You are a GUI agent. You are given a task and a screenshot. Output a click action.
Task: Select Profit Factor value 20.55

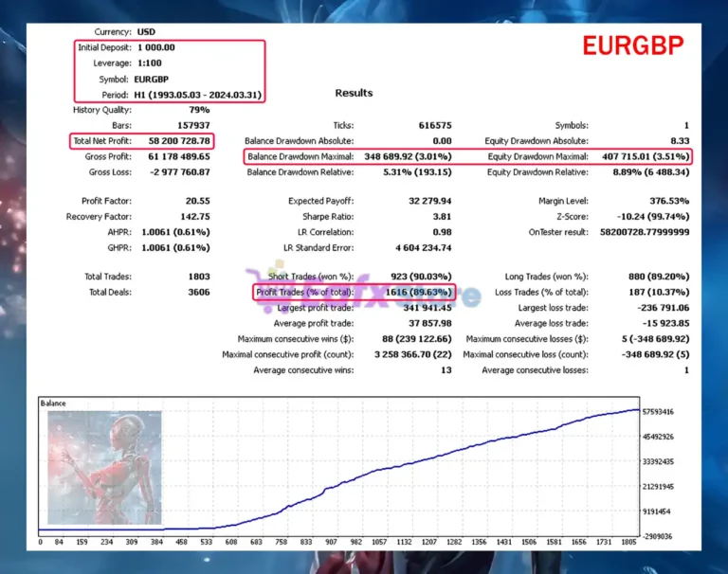(198, 201)
